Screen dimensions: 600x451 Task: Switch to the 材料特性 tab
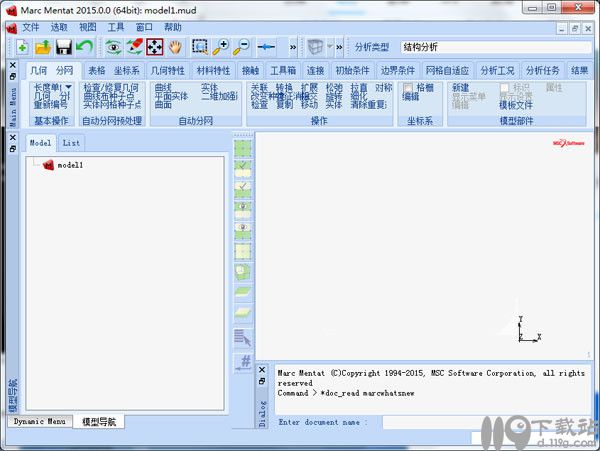click(213, 70)
